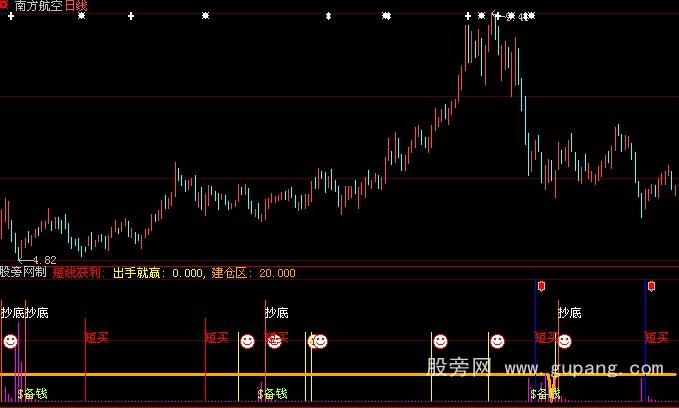Select the 南方航空 stock name title
679x408 pixels.
[x=38, y=6]
